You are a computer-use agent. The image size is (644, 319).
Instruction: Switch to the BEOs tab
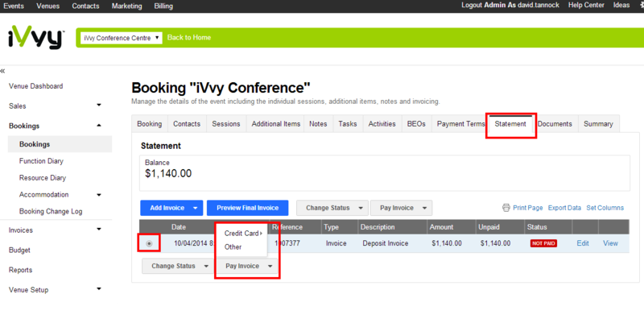coord(416,124)
